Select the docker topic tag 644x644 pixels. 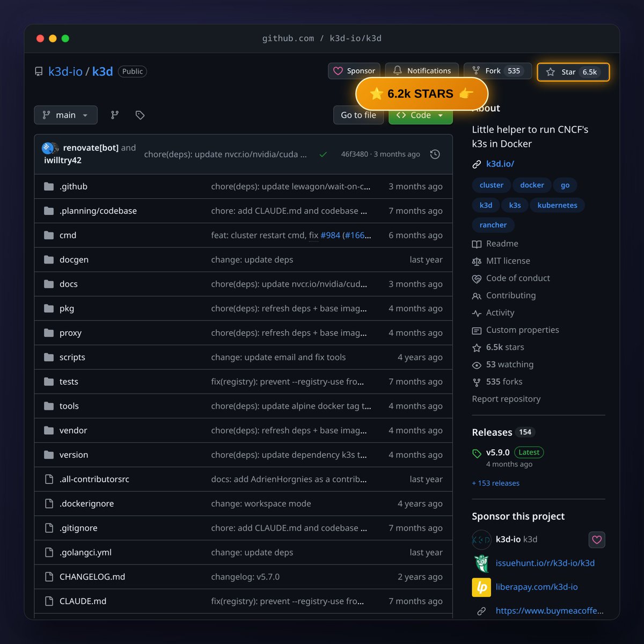click(x=532, y=185)
